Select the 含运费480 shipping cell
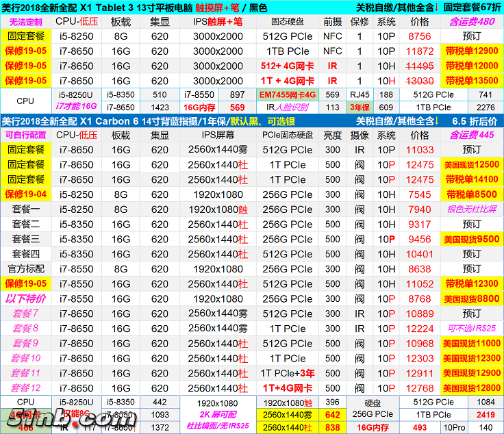Image resolution: width=504 pixels, height=434 pixels. coord(472,22)
